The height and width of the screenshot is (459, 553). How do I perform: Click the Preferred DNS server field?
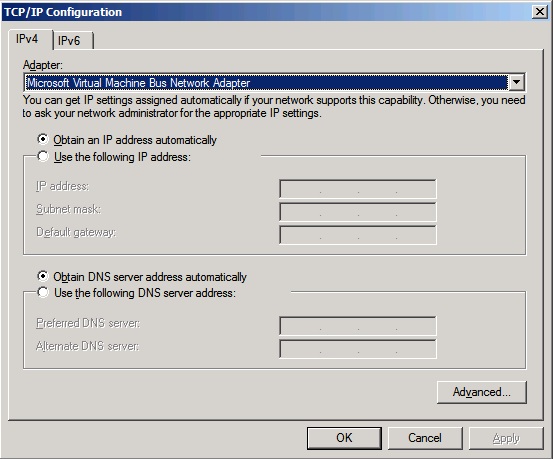tap(358, 326)
